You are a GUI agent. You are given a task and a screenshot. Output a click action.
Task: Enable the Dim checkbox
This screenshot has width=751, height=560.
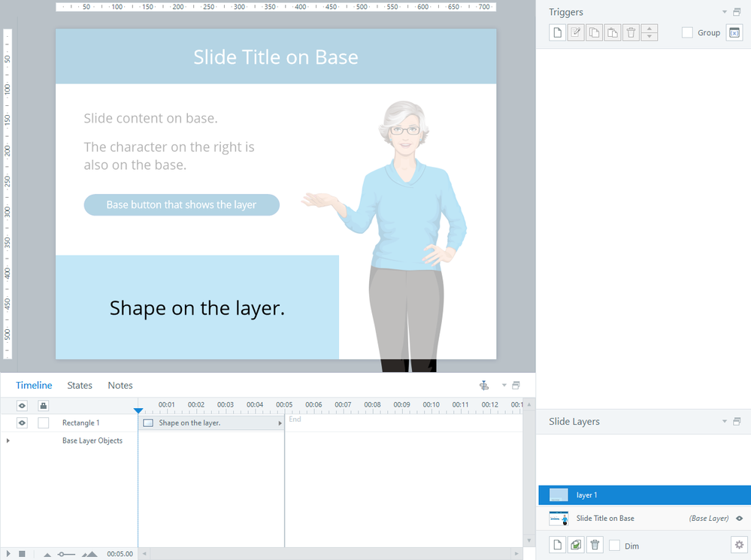coord(614,546)
